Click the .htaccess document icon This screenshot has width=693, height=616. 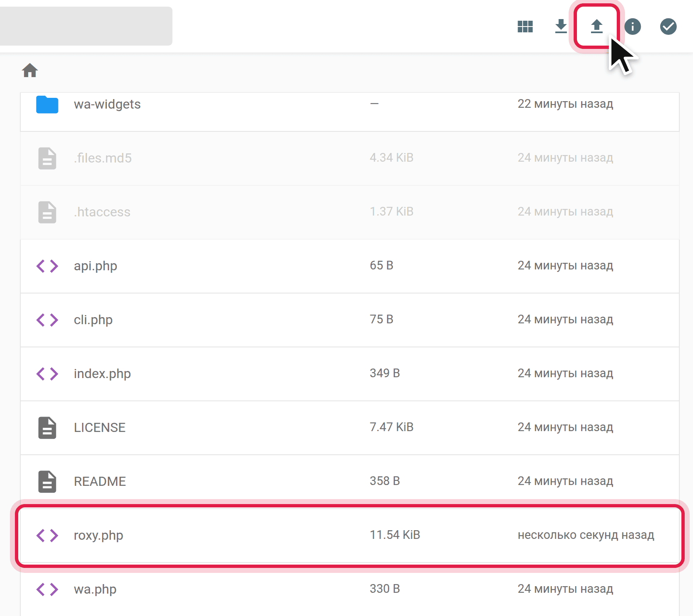pos(47,212)
